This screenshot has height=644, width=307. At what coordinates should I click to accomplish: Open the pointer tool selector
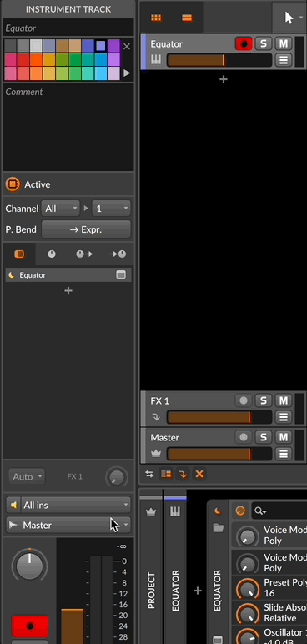[x=290, y=18]
